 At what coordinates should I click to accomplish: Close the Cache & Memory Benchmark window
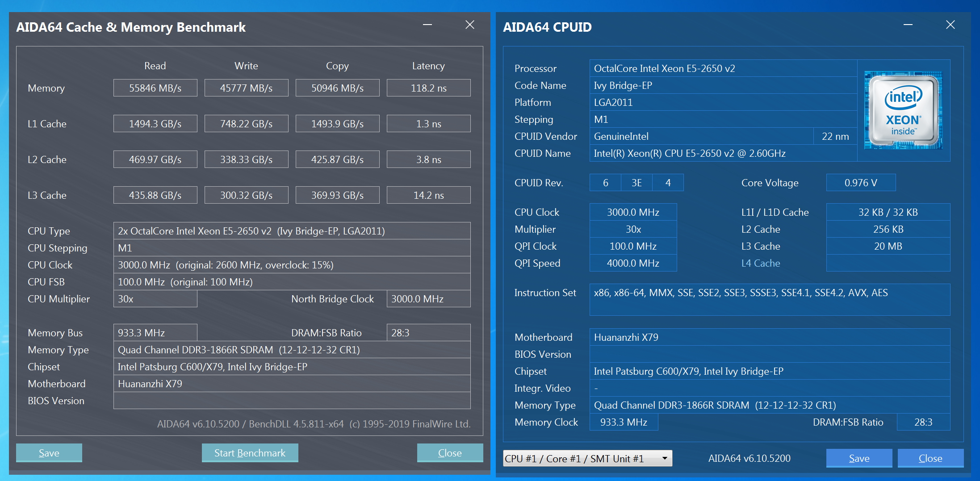(470, 25)
